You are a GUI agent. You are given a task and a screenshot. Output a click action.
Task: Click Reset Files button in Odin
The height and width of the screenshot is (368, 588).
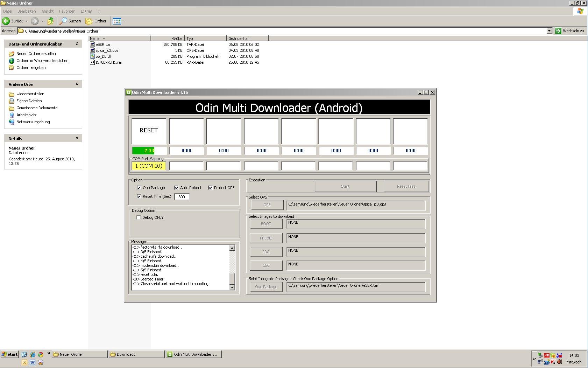[406, 186]
